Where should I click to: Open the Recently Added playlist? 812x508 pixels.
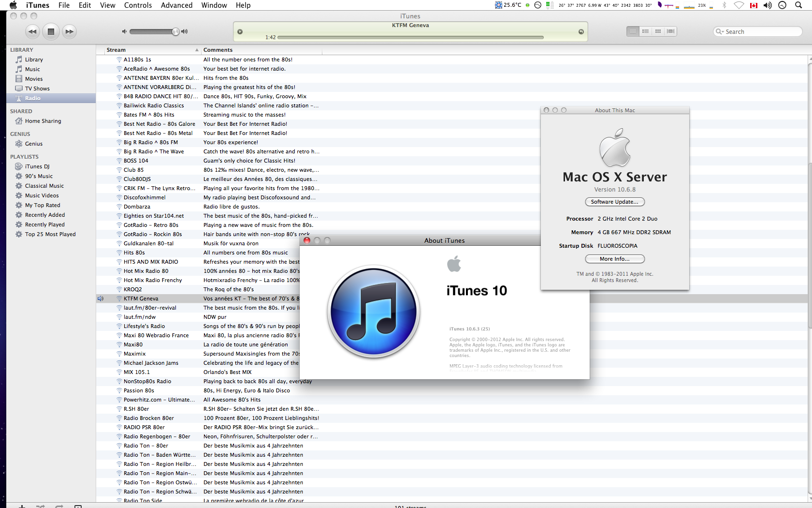coord(51,215)
